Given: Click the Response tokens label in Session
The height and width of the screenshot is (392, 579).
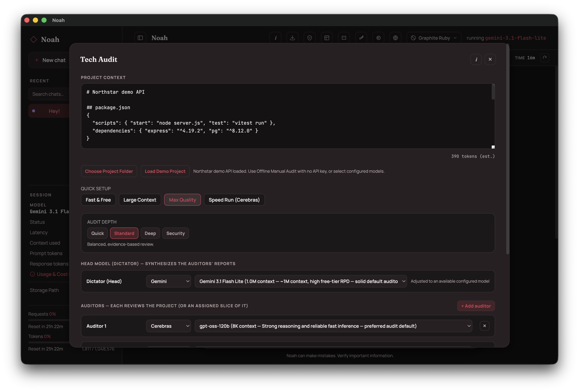Looking at the screenshot, I should [49, 264].
